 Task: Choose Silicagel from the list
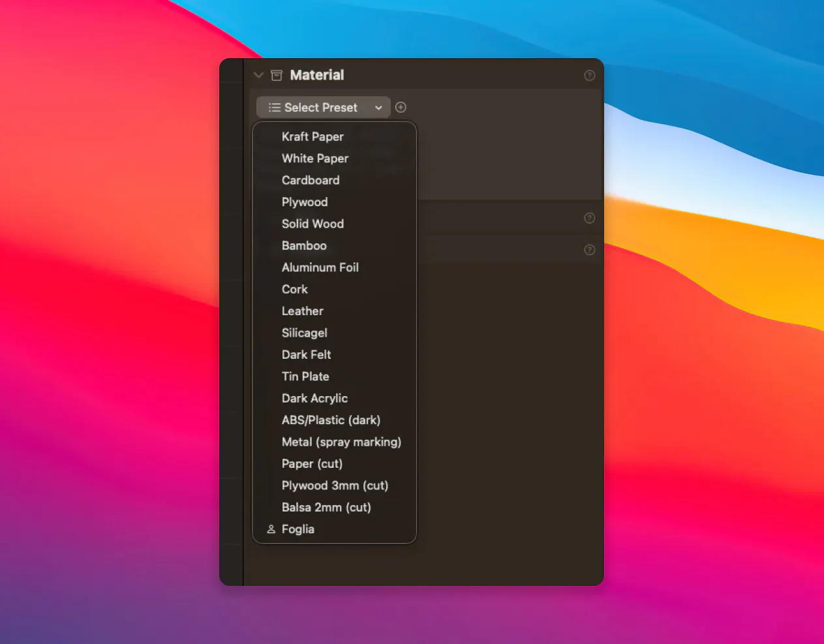pos(334,333)
